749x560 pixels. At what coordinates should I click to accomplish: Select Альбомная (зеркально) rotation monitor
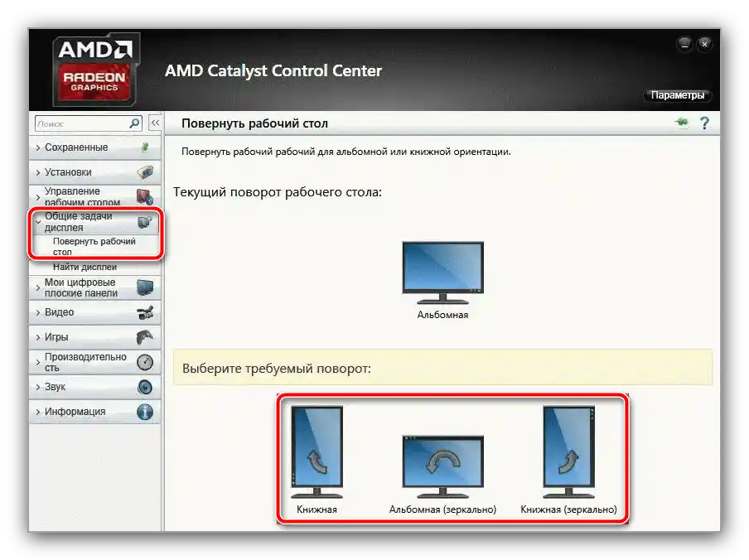click(x=442, y=466)
